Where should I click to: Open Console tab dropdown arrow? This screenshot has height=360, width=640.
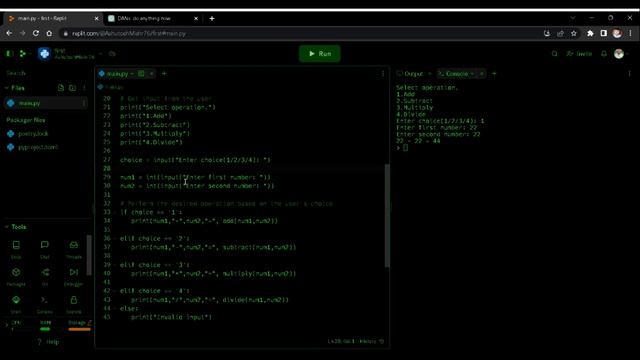[472, 73]
